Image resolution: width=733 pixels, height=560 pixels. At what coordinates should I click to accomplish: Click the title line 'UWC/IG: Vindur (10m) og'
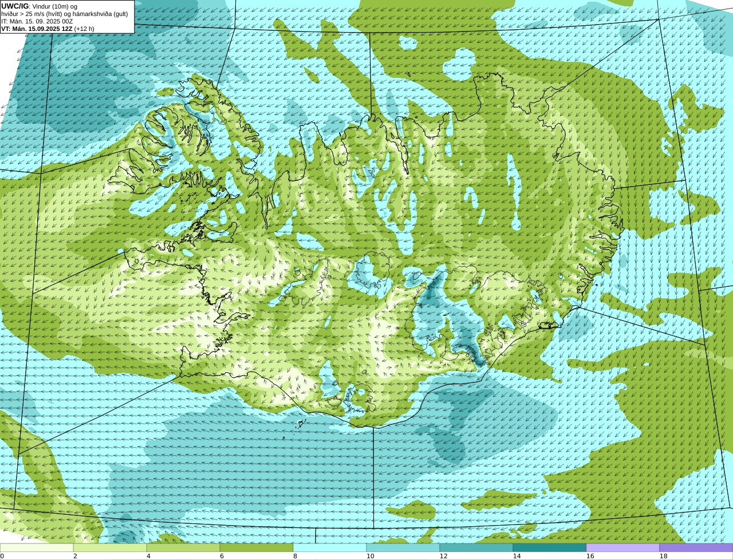click(39, 6)
